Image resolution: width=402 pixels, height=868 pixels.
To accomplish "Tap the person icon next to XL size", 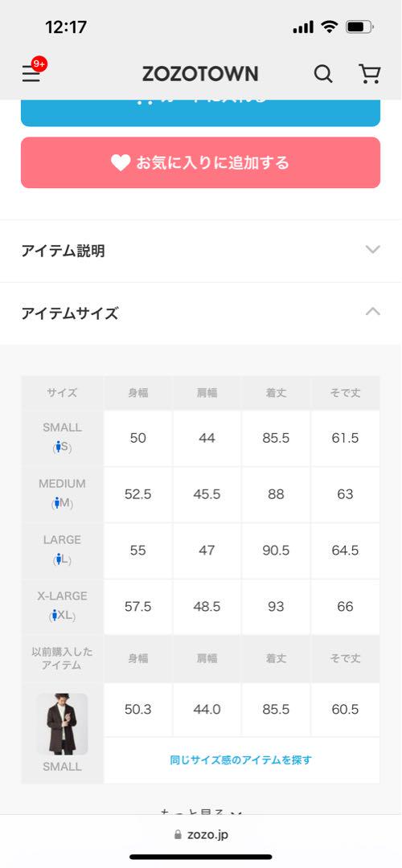I will pos(54,615).
